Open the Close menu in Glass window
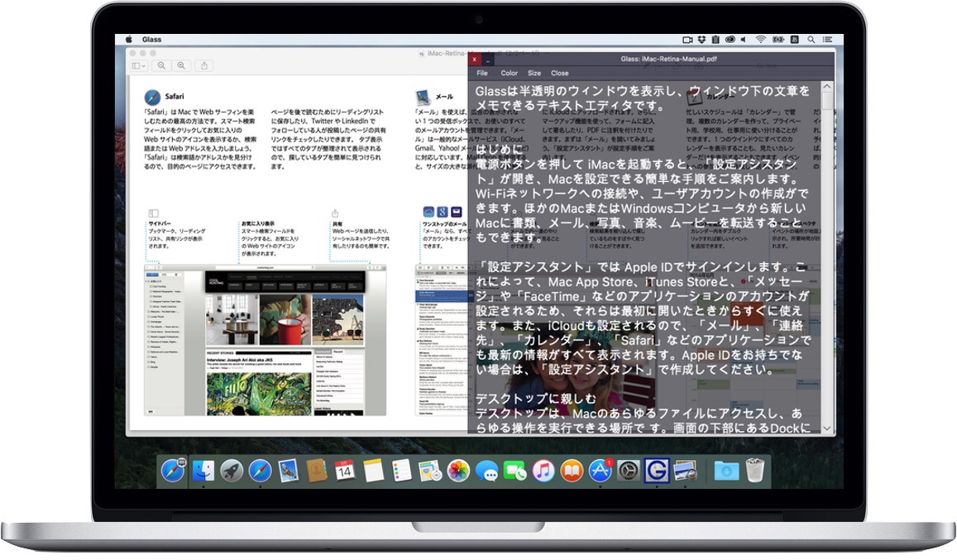Image resolution: width=957 pixels, height=560 pixels. [x=560, y=73]
